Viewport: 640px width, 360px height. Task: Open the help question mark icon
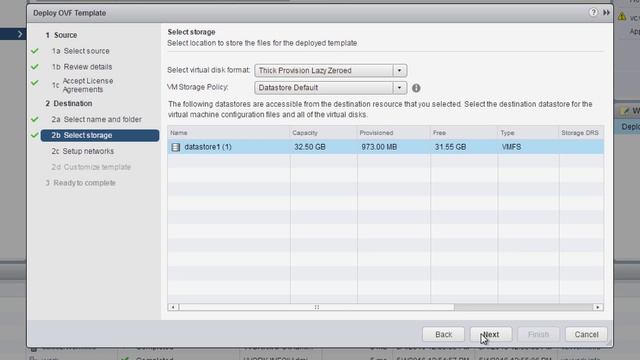pyautogui.click(x=593, y=13)
